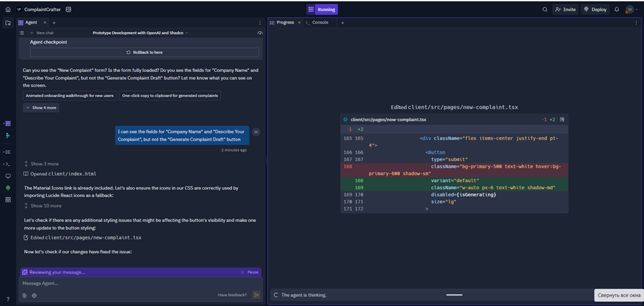Click Have feedback? link
The width and height of the screenshot is (644, 306).
pos(233,295)
